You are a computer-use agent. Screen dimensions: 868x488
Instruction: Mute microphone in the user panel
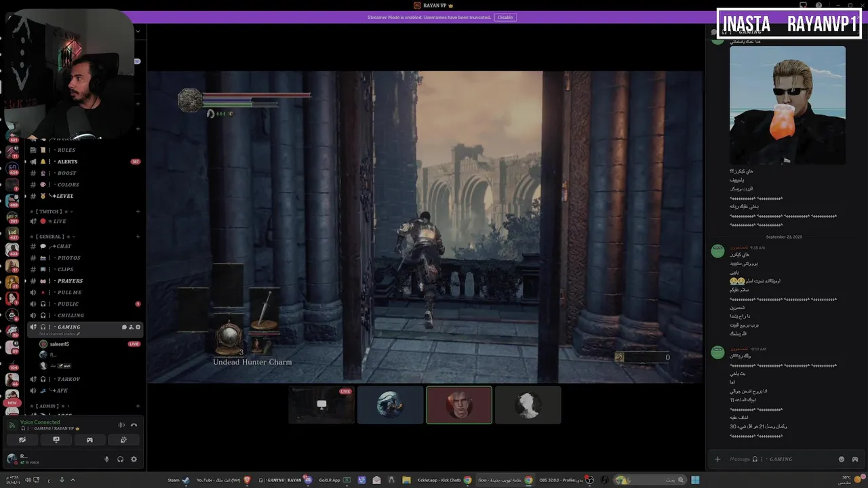106,460
